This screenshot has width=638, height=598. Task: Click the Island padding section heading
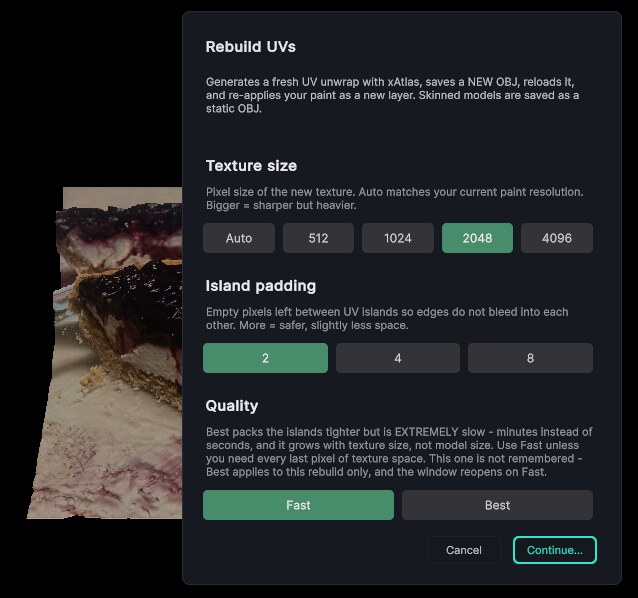coord(260,286)
